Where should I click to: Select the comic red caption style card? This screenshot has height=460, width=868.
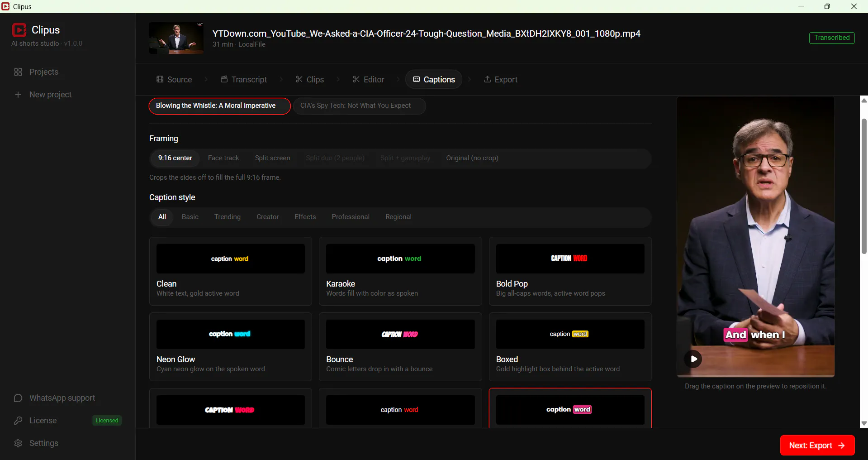coord(231,408)
